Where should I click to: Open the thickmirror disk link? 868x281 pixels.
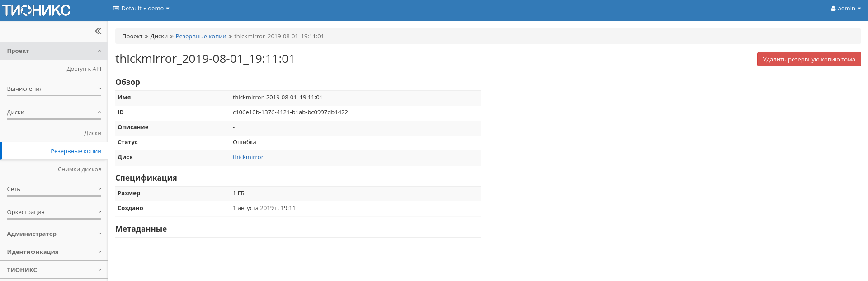pos(248,157)
